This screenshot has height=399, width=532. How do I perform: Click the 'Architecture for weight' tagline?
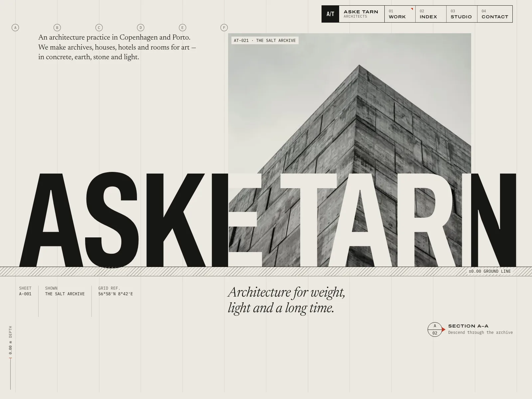coord(287,300)
